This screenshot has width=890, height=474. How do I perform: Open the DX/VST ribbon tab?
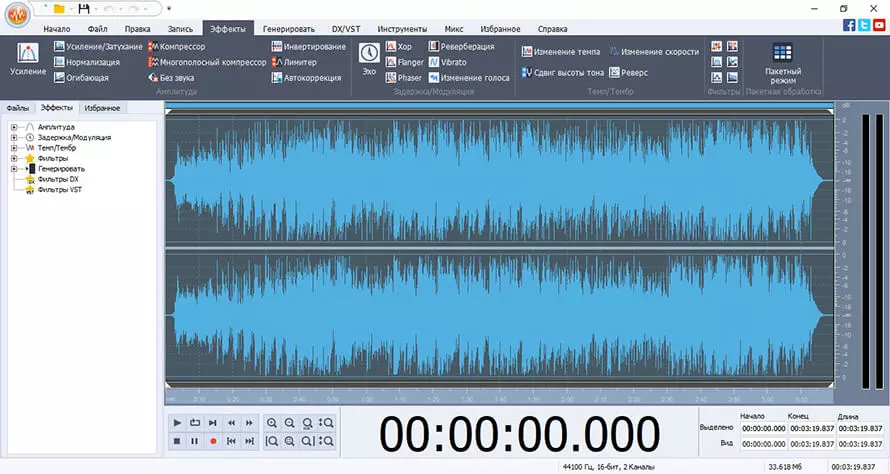coord(346,29)
